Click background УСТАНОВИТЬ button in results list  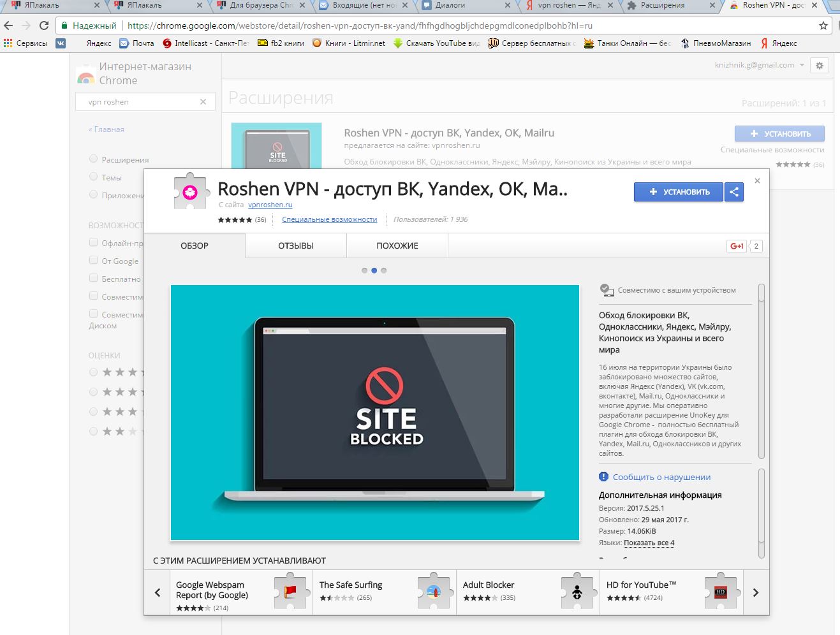click(779, 134)
